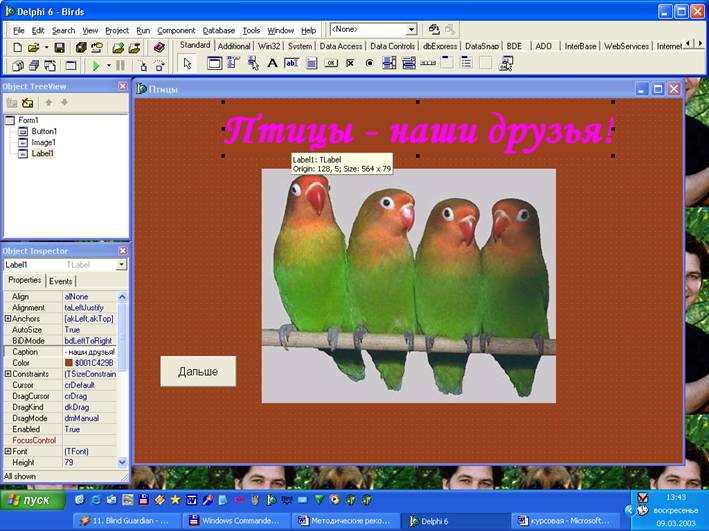
Task: Click the Windows пуск start button
Action: point(32,499)
